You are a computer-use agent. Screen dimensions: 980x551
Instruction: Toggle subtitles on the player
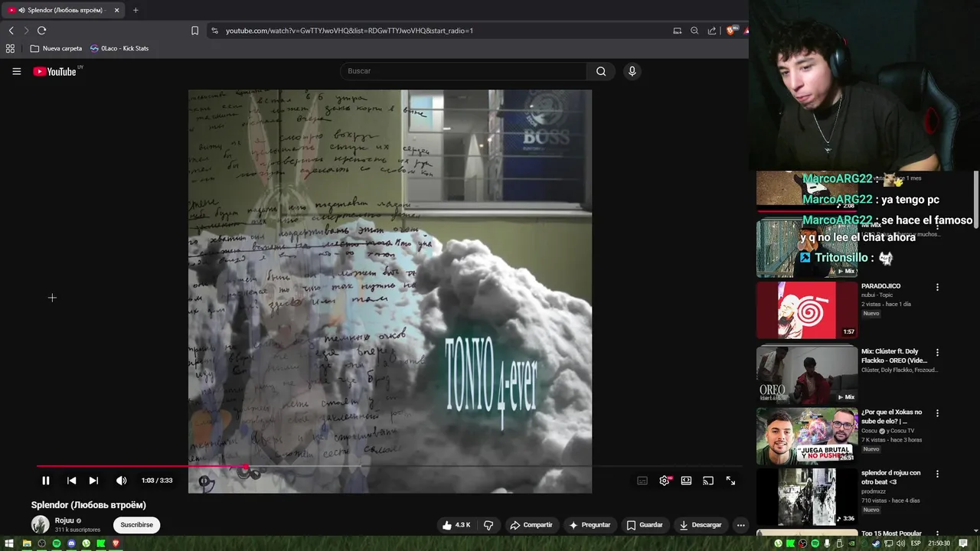tap(642, 481)
